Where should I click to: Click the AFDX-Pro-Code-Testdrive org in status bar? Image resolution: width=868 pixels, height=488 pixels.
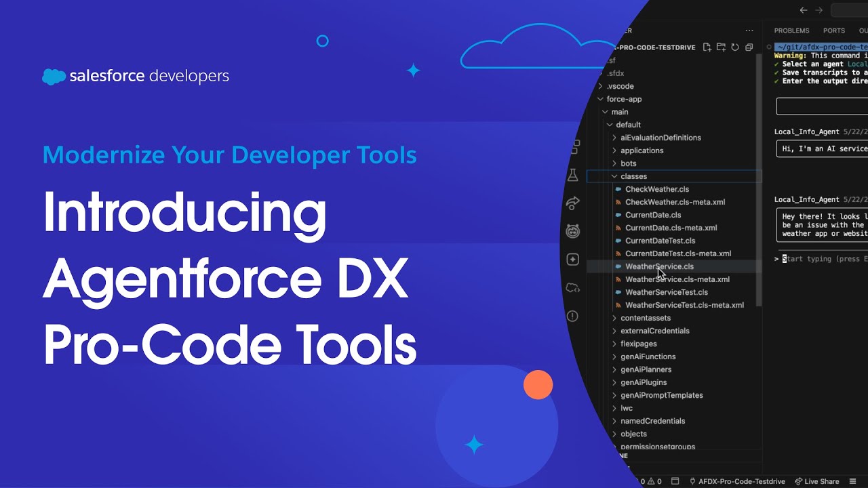(x=736, y=481)
